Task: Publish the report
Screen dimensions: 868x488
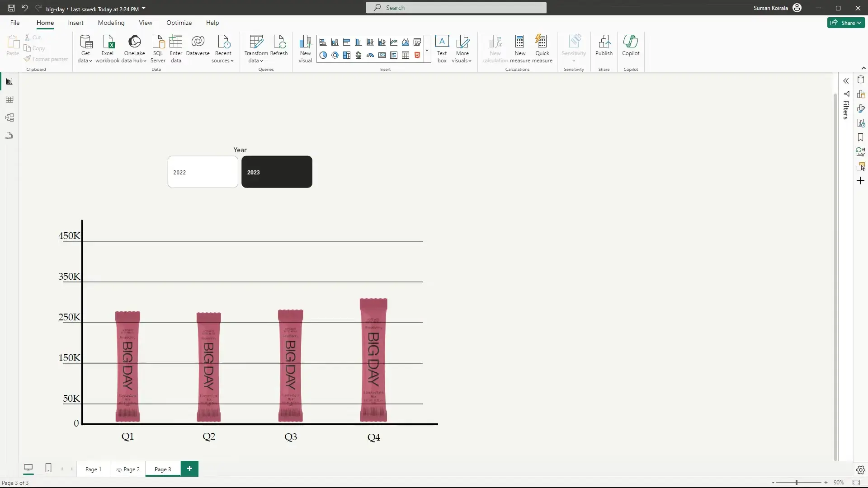Action: pos(604,46)
